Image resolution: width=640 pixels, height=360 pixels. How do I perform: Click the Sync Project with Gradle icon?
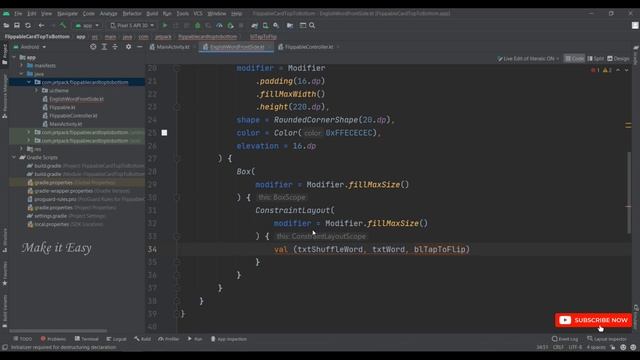pos(255,25)
